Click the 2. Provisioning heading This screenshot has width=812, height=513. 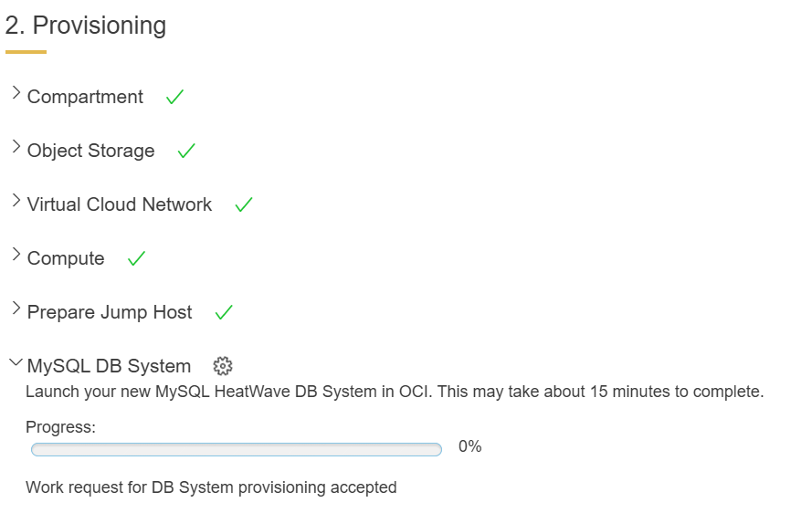pyautogui.click(x=86, y=26)
